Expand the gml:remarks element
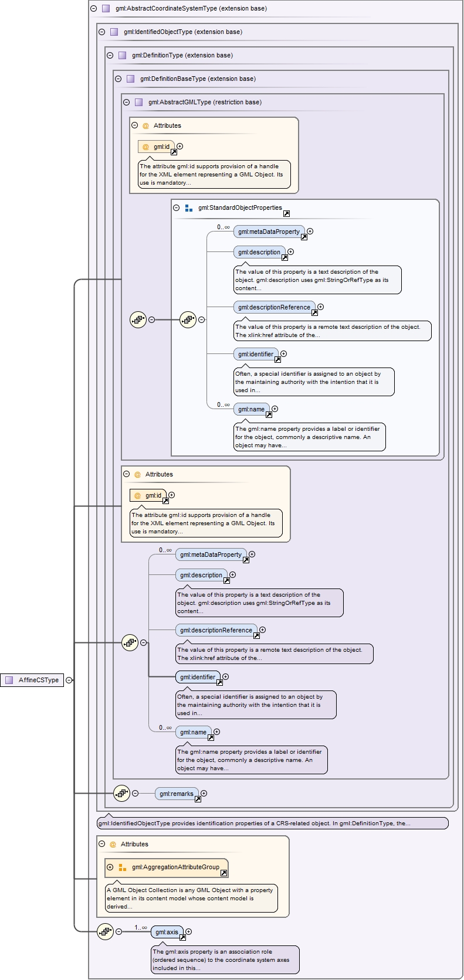464x980 pixels. tap(204, 794)
